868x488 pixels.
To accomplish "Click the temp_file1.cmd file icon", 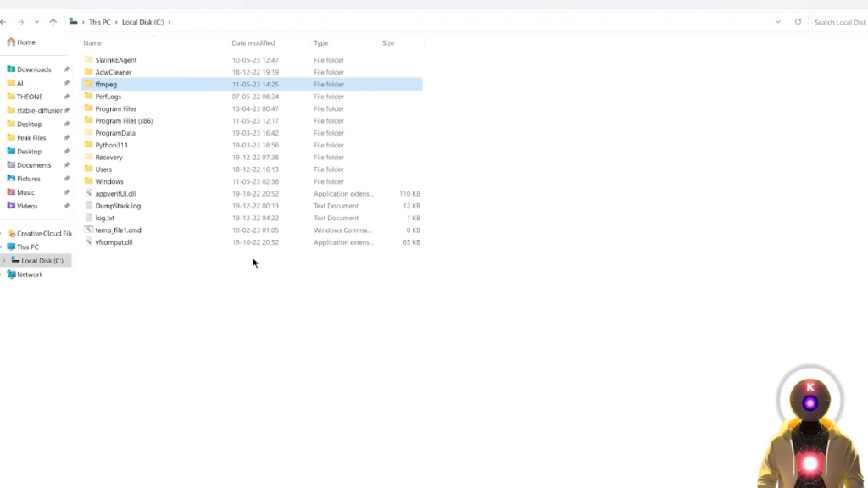I will pos(88,230).
